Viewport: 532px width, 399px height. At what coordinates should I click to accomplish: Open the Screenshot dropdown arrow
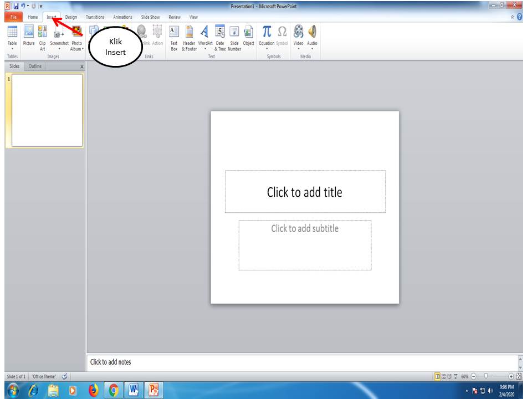(59, 49)
